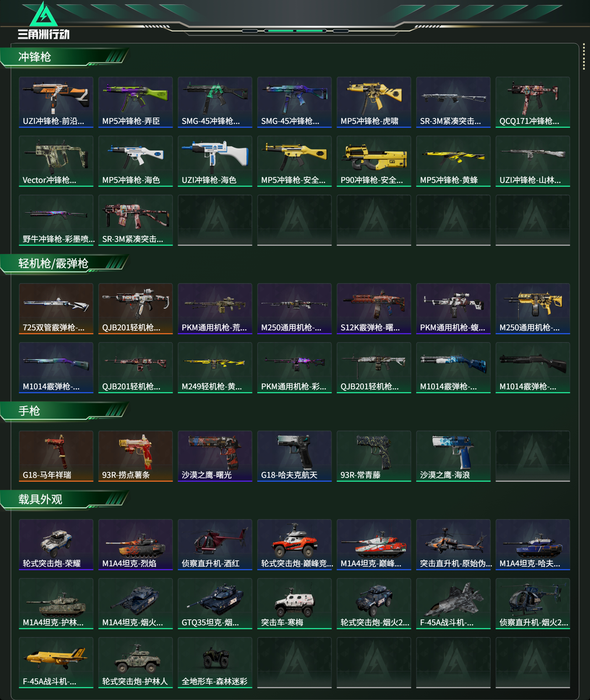Open the 野牛冲锋枪-彩墨 skin tile

point(56,220)
